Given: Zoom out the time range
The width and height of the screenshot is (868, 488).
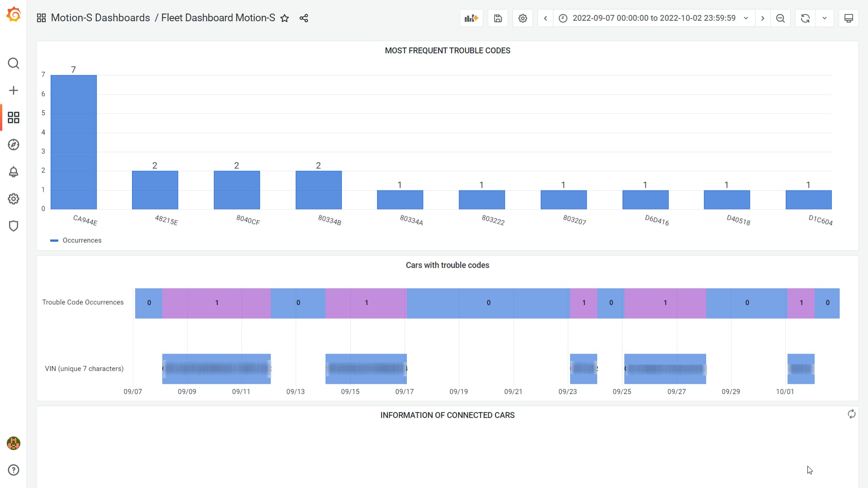Looking at the screenshot, I should click(x=780, y=18).
